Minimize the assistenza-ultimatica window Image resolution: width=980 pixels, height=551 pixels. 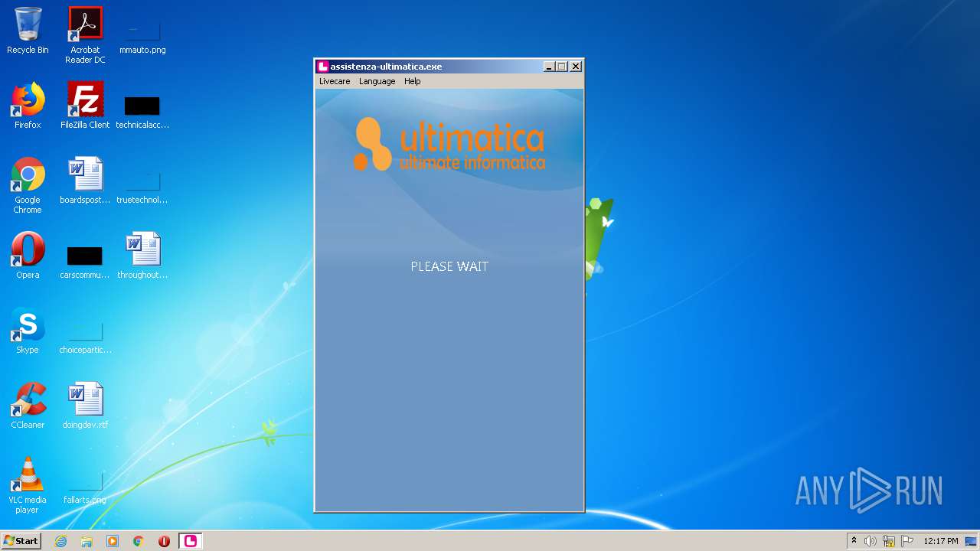(x=549, y=67)
